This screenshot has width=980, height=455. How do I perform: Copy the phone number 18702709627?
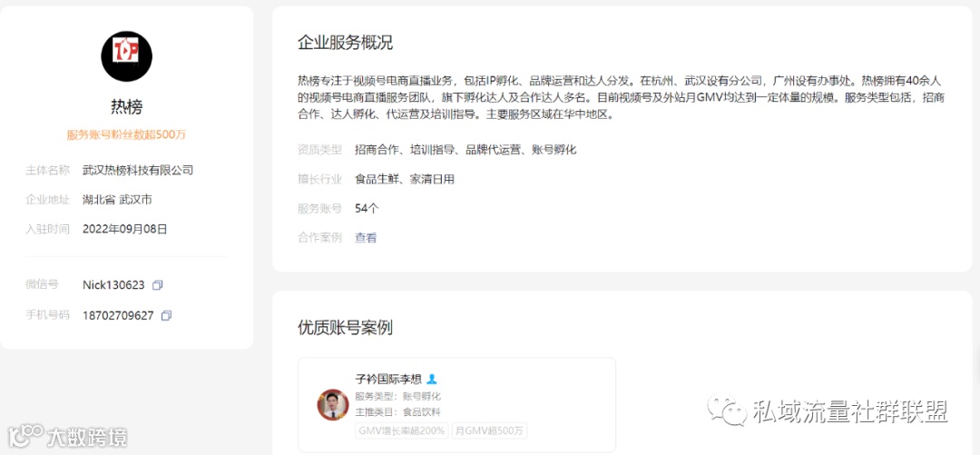click(x=166, y=316)
